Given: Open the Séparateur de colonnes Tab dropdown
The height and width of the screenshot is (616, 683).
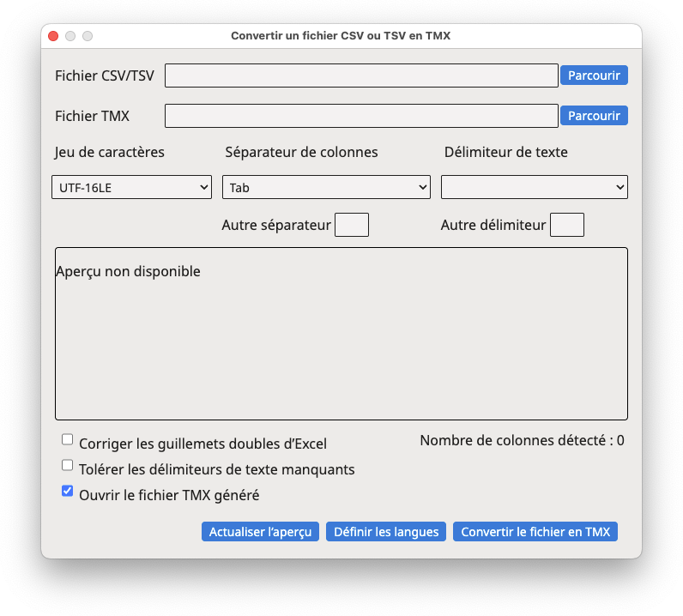Looking at the screenshot, I should [326, 187].
